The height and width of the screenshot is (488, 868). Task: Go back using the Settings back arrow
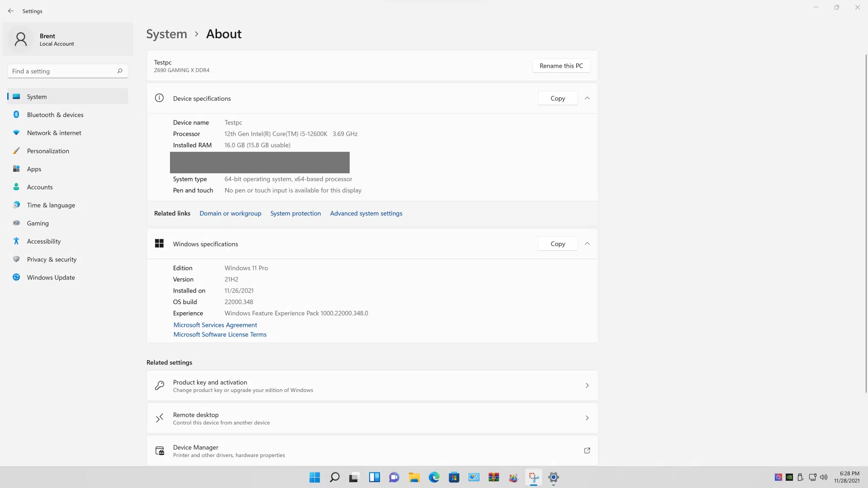coord(11,11)
